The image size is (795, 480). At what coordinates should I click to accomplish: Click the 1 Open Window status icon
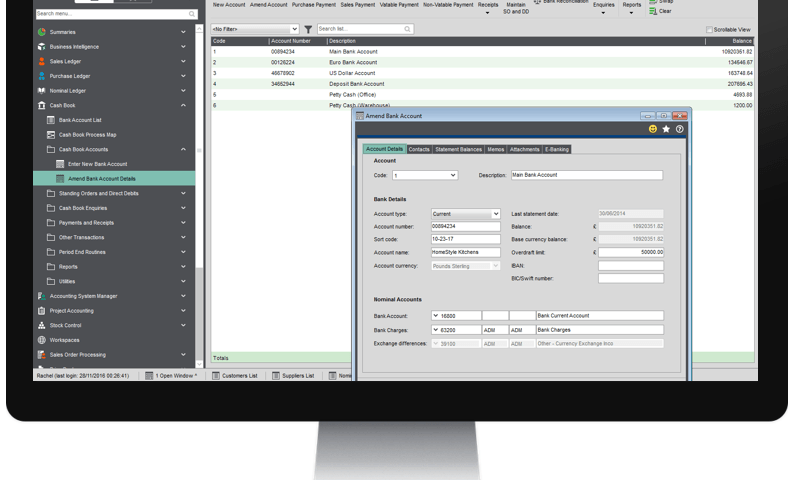149,376
